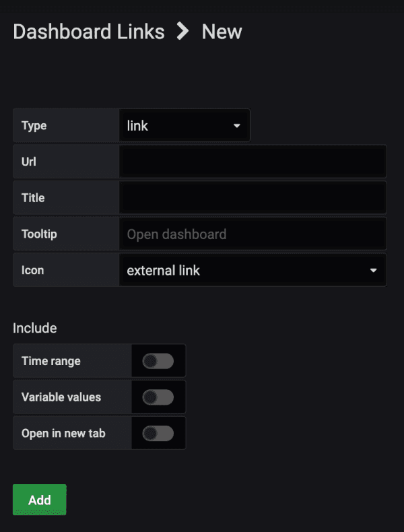
Task: Expand the "external link" icon dropdown
Action: pos(252,271)
